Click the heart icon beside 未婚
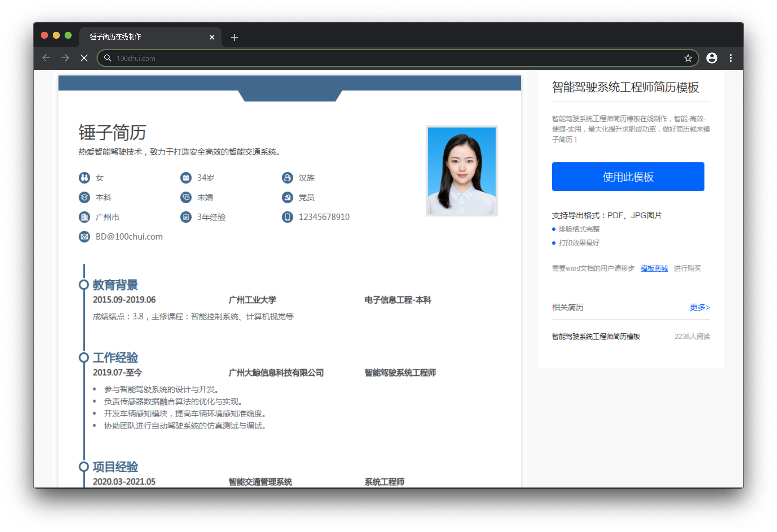This screenshot has height=532, width=777. point(186,197)
